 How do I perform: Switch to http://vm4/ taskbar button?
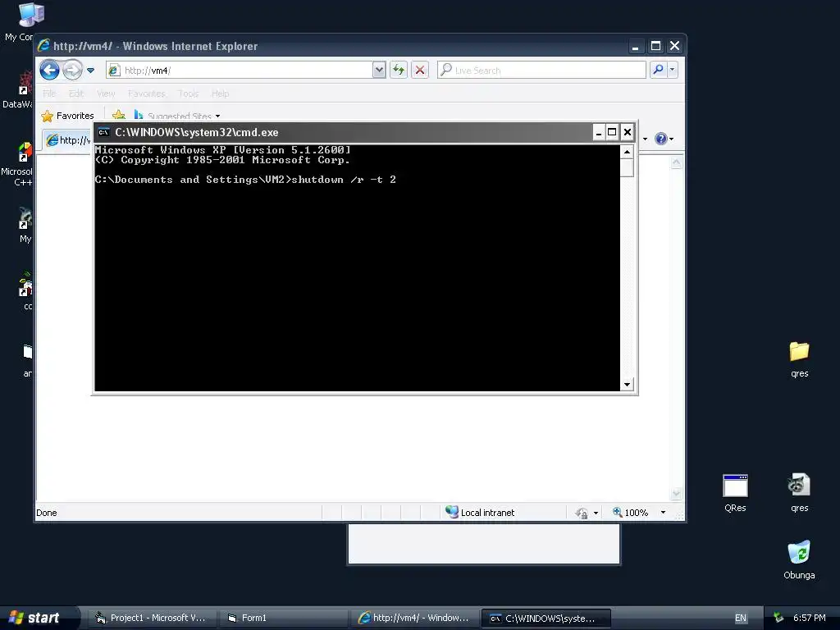pyautogui.click(x=413, y=618)
